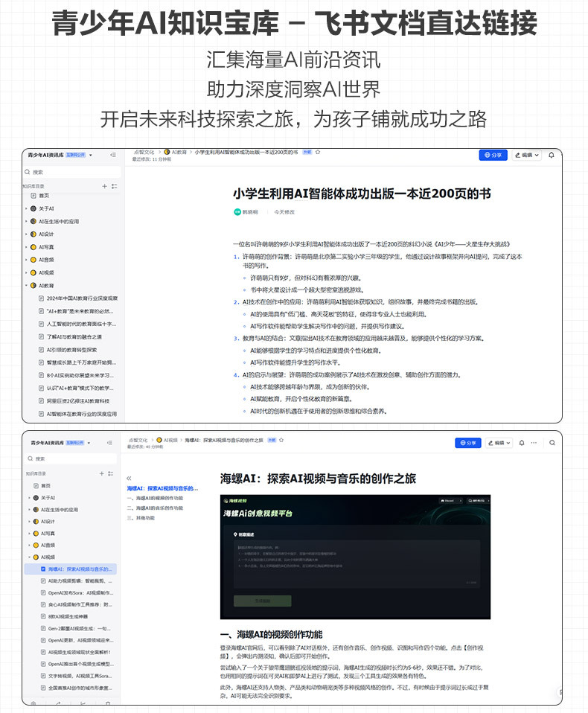The image size is (588, 713).
Task: Collapse the expanded AI视频 node in sidebar
Action: tap(29, 557)
